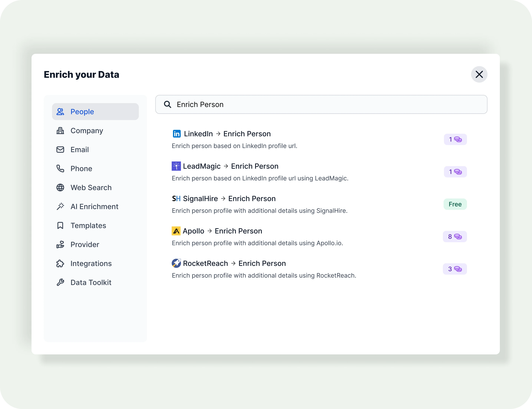Click the Data Toolkit wrench icon
532x409 pixels.
[60, 282]
